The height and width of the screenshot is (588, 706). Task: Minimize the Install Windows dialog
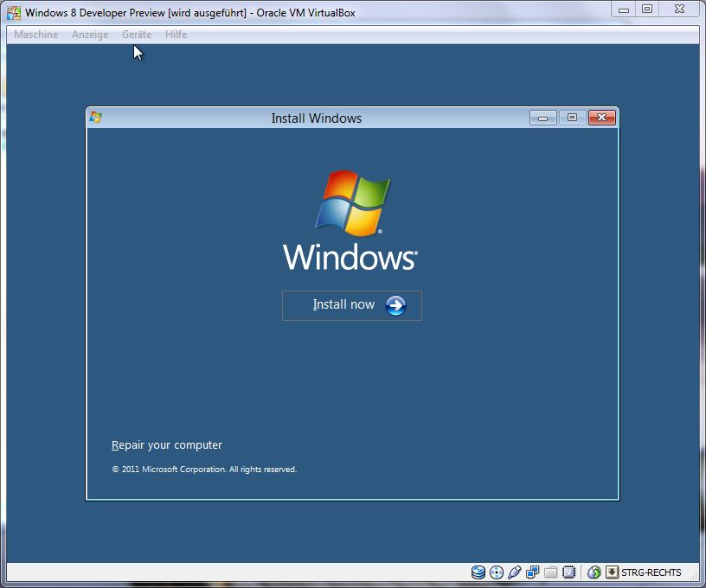[543, 118]
